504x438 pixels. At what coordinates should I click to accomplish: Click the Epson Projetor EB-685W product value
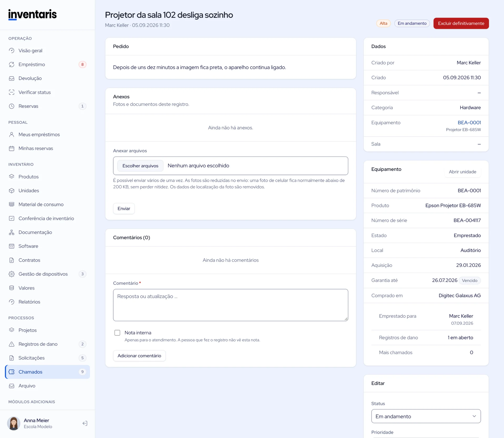pyautogui.click(x=453, y=205)
